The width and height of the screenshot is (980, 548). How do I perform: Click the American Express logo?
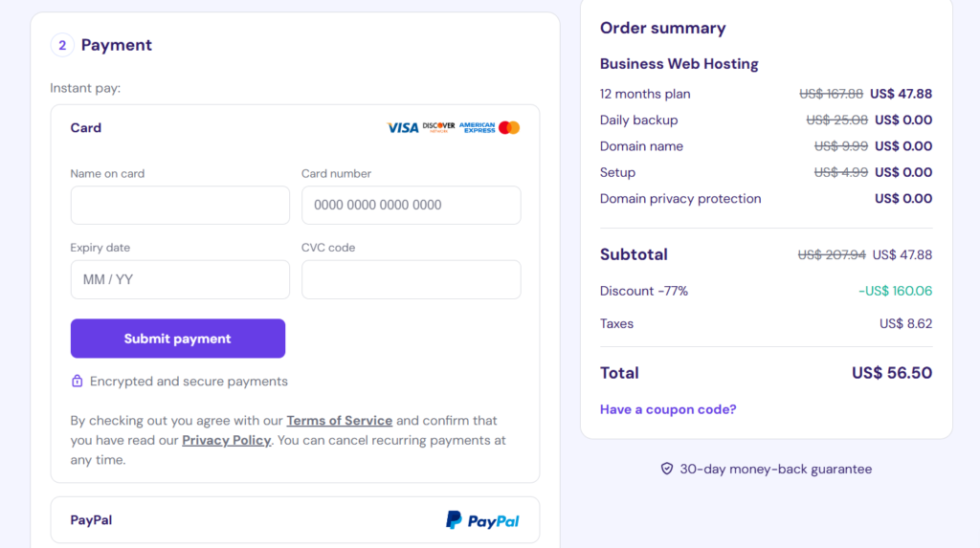click(477, 127)
